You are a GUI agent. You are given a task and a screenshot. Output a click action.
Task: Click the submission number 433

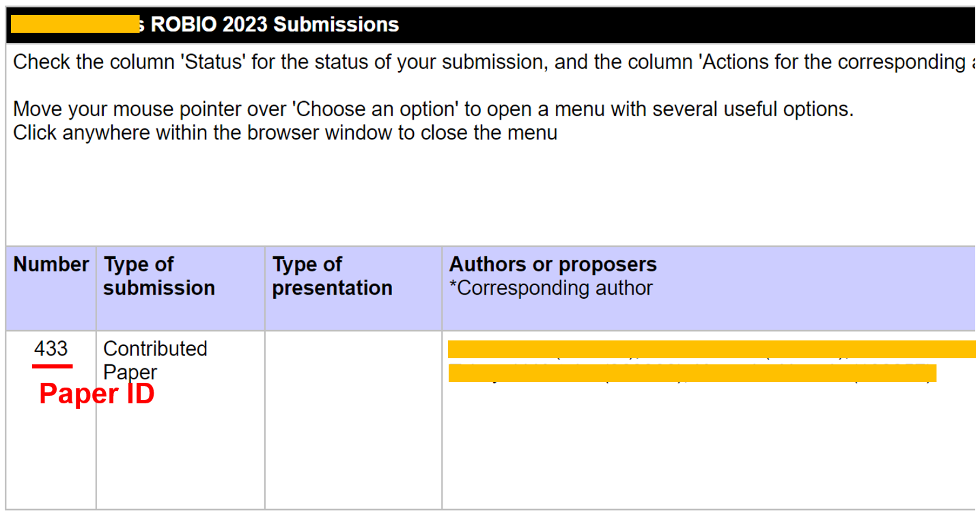[x=51, y=349]
